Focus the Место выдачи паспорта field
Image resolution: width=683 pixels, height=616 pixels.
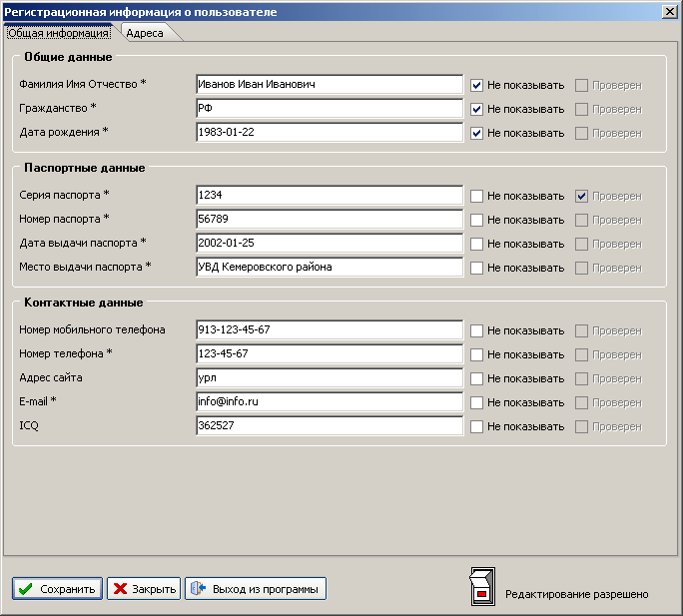(x=330, y=268)
